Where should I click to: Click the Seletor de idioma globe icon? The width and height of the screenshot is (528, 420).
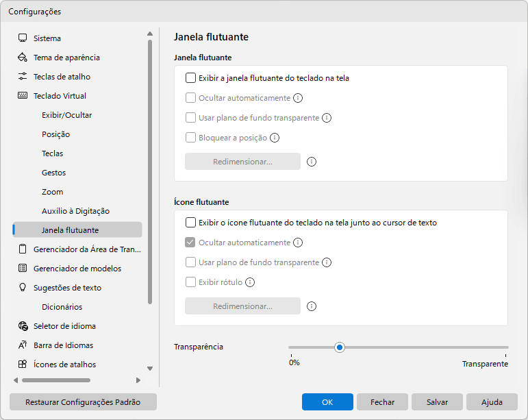pos(23,326)
